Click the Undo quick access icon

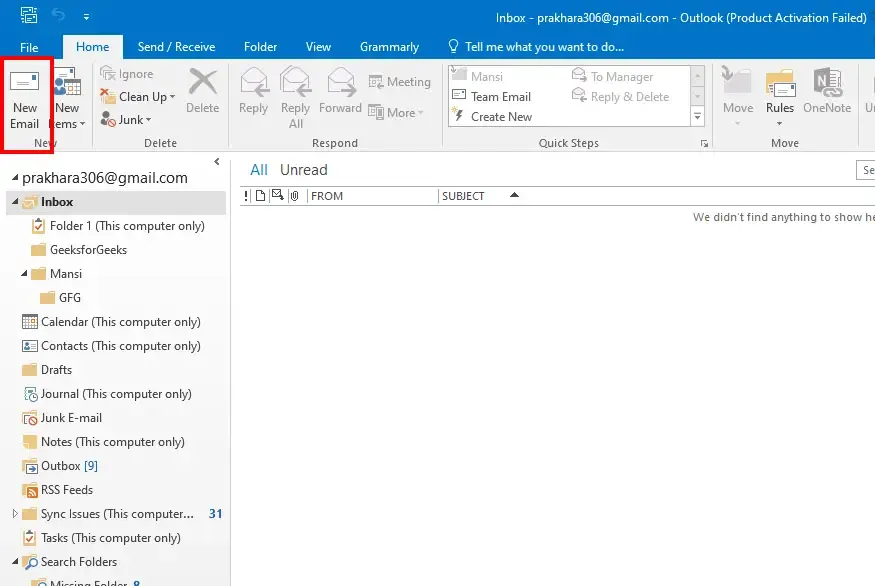pyautogui.click(x=58, y=15)
